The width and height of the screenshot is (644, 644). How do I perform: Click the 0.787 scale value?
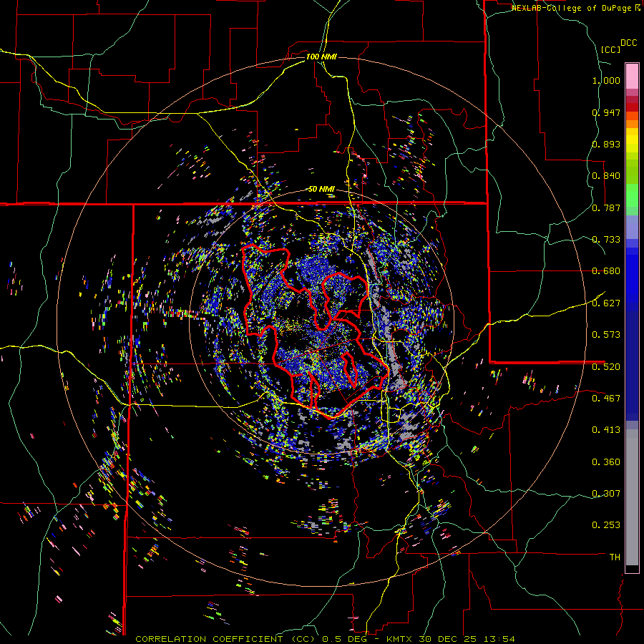pos(606,208)
